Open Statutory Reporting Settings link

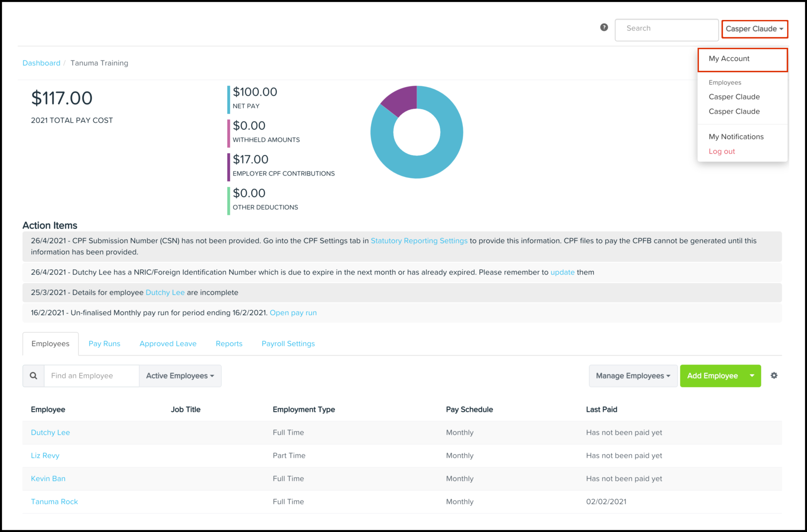tap(419, 241)
